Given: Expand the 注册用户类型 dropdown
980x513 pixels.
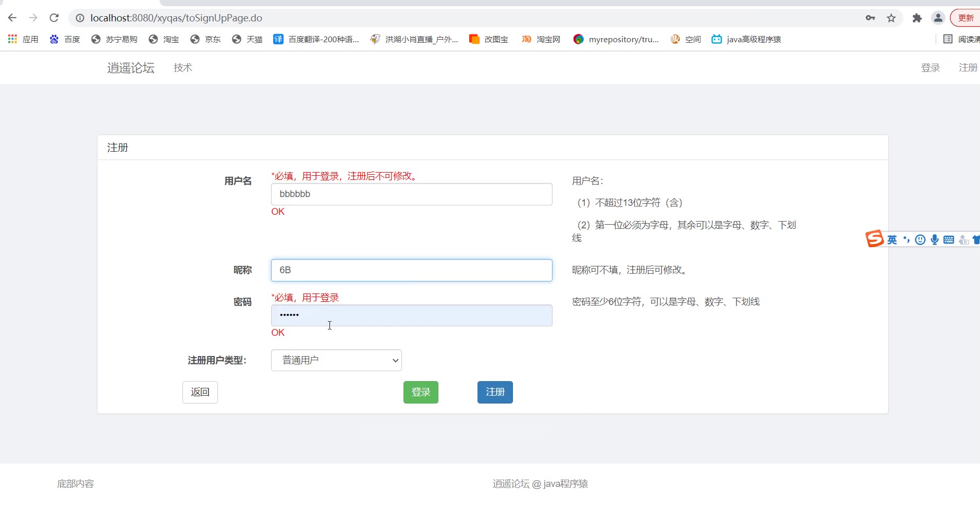Looking at the screenshot, I should point(336,360).
